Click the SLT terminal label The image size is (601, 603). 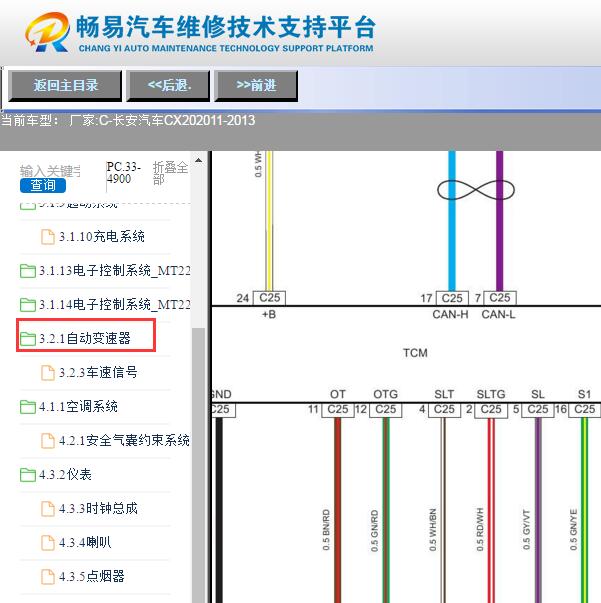(x=444, y=394)
